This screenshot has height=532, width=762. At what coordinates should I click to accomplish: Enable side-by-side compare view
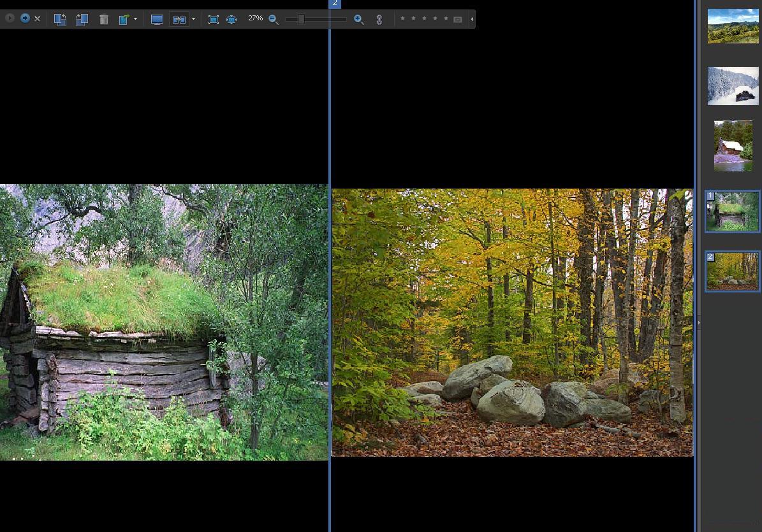point(179,19)
